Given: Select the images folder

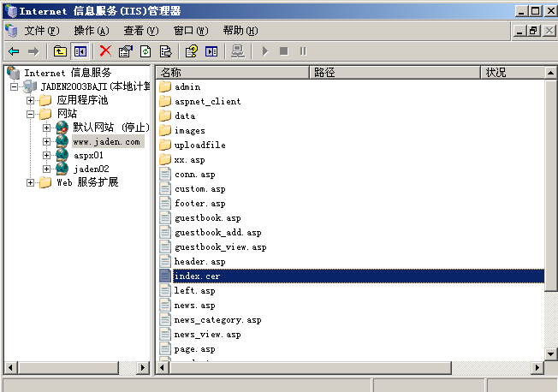Looking at the screenshot, I should (x=190, y=131).
